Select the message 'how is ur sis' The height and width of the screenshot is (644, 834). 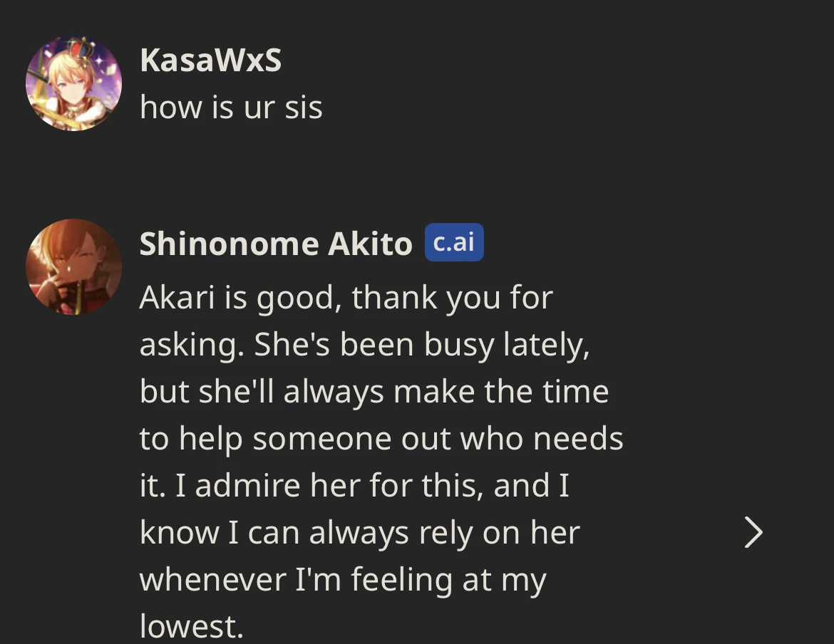[232, 107]
